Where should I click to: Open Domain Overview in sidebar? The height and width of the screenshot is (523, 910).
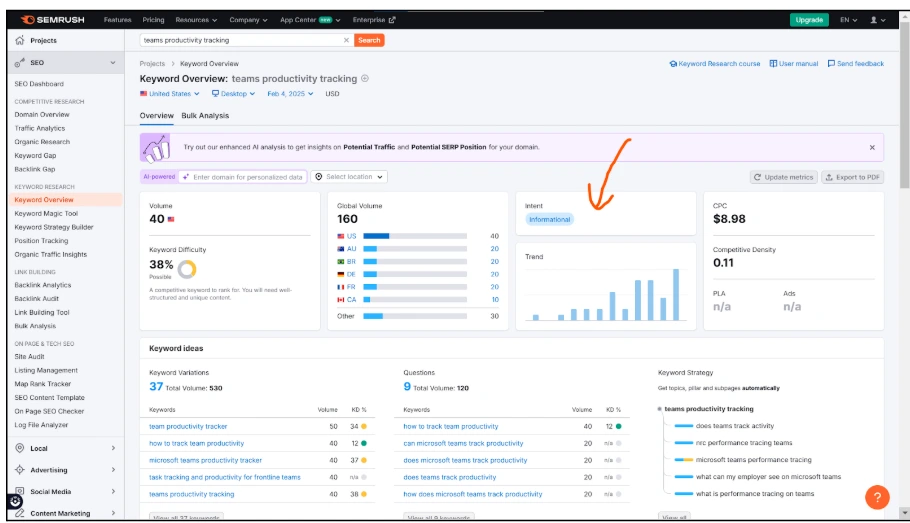point(42,115)
